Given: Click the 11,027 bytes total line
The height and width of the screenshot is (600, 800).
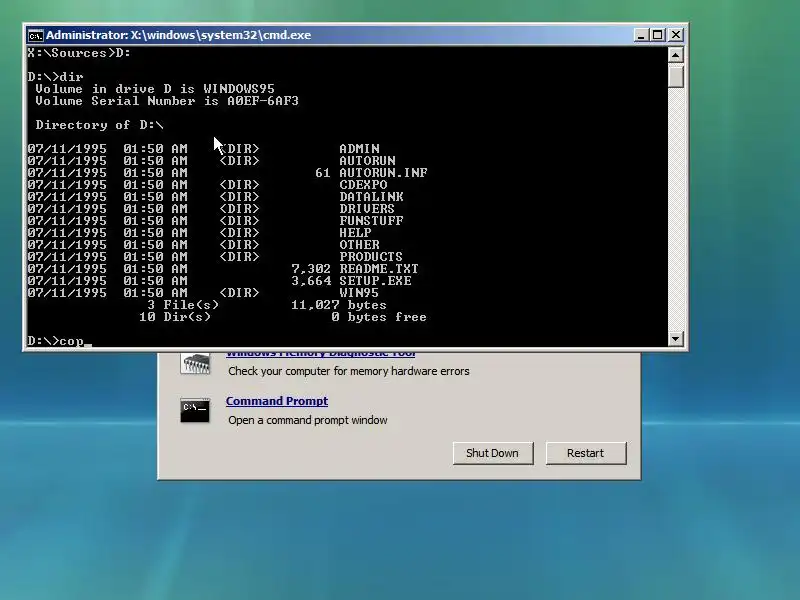Looking at the screenshot, I should [339, 305].
